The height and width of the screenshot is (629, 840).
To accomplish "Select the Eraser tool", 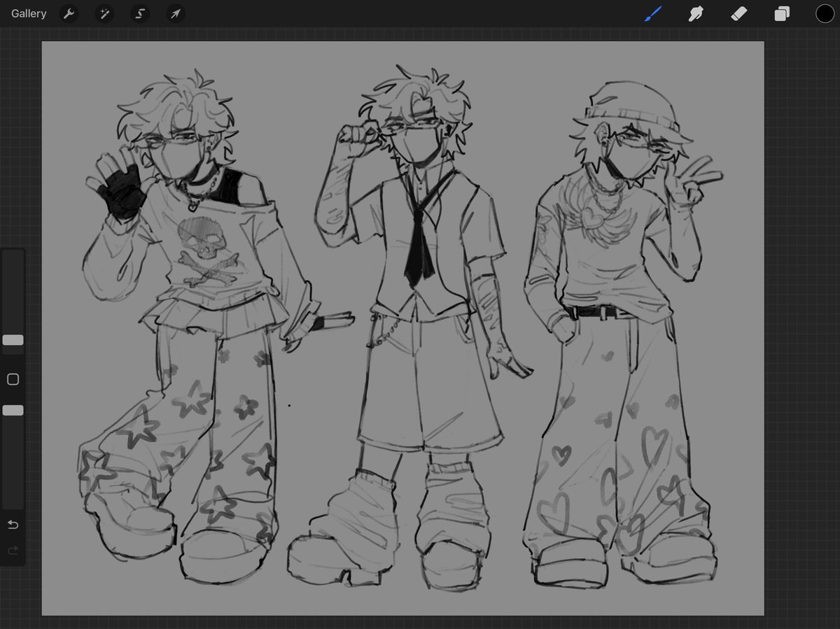I will tap(739, 14).
